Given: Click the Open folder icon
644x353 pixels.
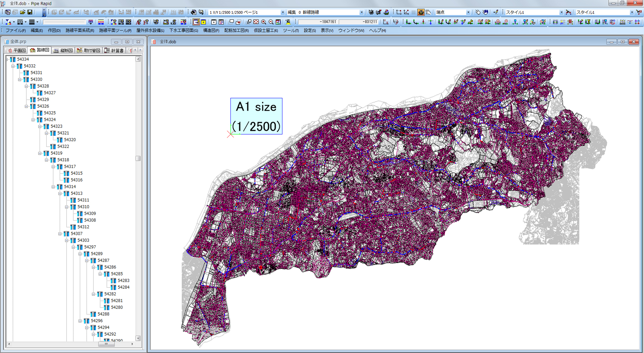Looking at the screenshot, I should (x=23, y=12).
